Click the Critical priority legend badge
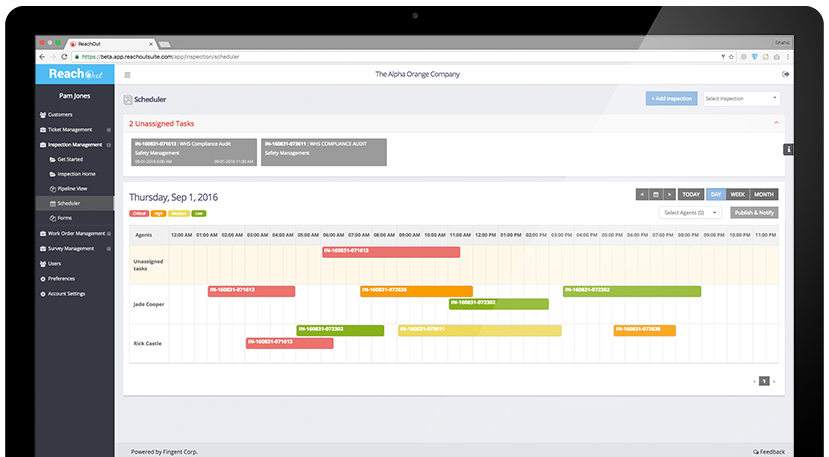Screen dimensions: 829x457 pos(139,214)
